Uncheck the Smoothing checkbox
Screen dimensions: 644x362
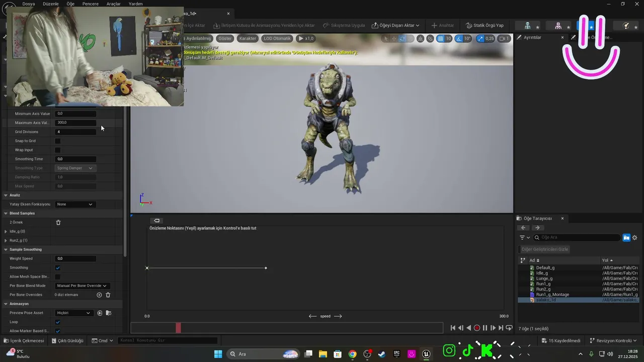(x=57, y=267)
